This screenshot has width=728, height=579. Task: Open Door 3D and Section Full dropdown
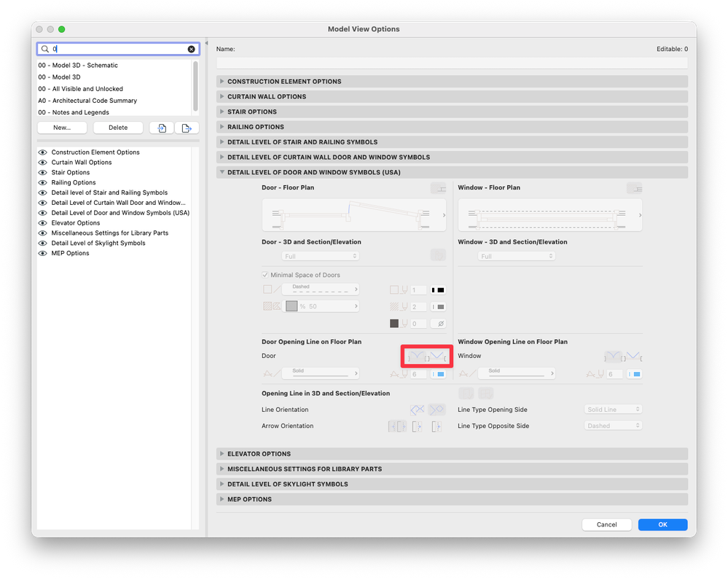pyautogui.click(x=321, y=256)
